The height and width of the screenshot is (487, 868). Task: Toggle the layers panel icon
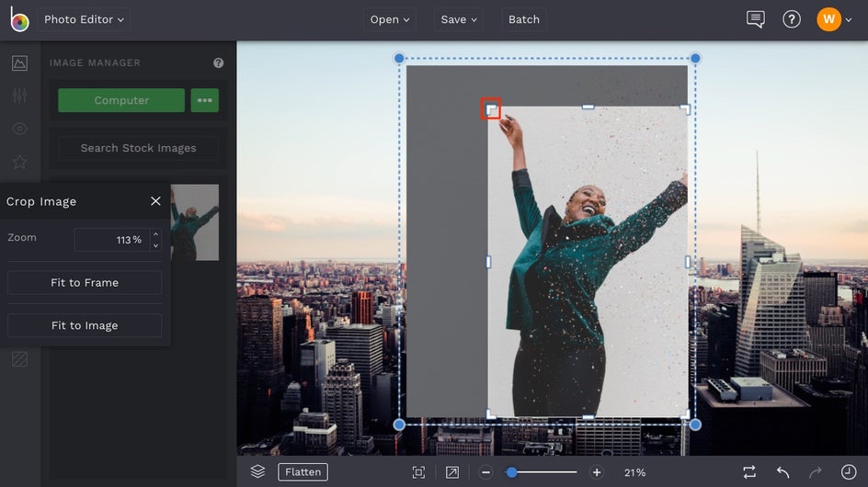tap(257, 471)
